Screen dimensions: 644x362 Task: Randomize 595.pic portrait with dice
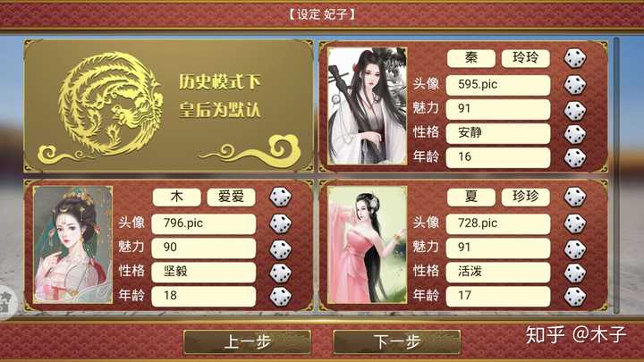coord(574,85)
